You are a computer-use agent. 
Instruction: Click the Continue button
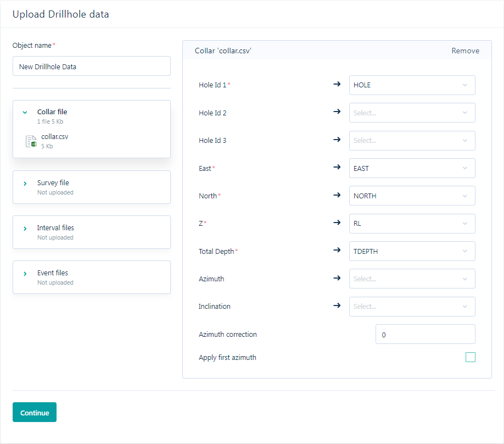35,412
